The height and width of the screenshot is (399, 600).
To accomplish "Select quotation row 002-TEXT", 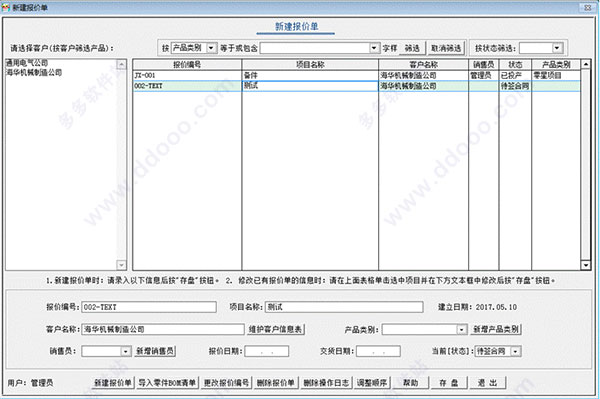I will click(357, 86).
